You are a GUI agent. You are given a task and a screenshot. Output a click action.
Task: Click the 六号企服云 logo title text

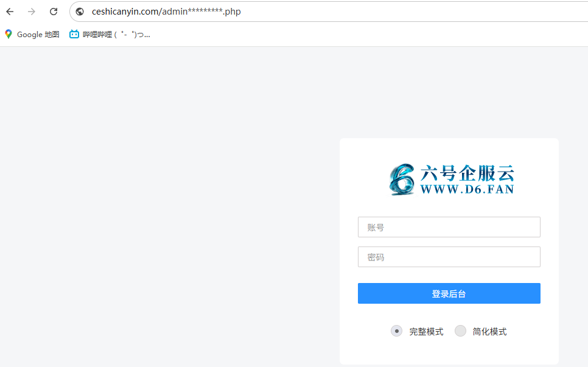pos(467,173)
